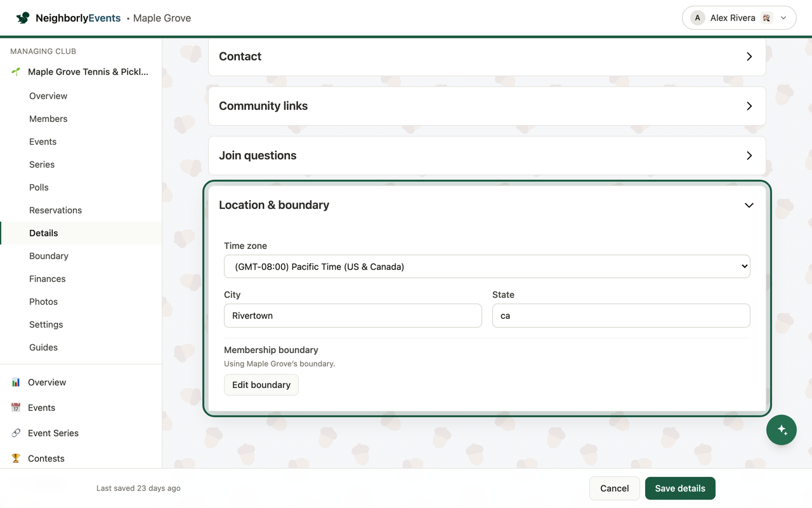Go to Members in the sidebar
Screen dimensions: 812x508
coord(48,119)
